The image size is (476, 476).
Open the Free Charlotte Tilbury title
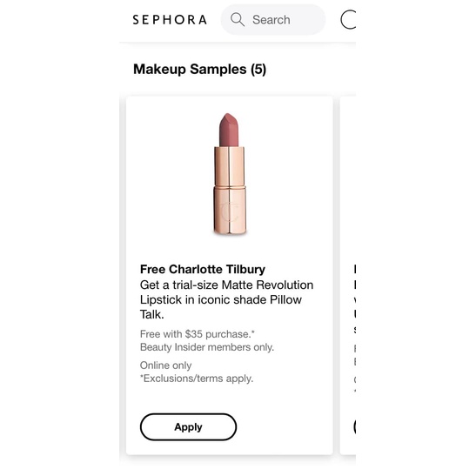point(203,269)
